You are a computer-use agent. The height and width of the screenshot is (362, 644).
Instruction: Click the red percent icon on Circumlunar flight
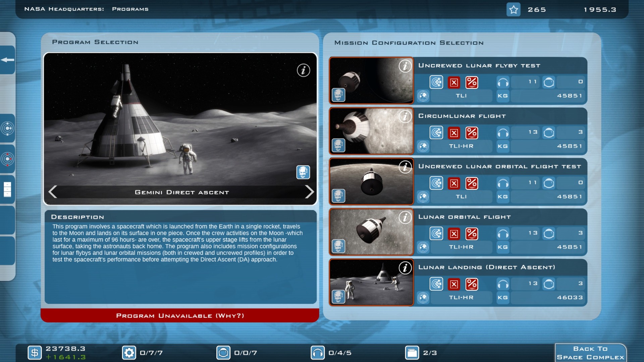(x=472, y=132)
